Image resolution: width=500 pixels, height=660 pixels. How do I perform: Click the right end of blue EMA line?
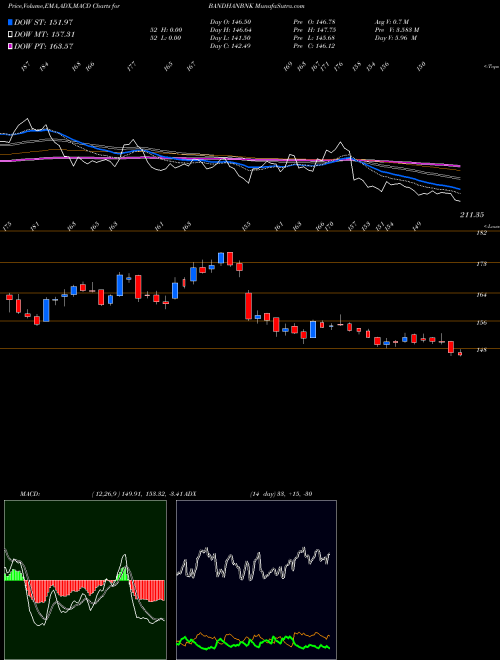tap(459, 189)
